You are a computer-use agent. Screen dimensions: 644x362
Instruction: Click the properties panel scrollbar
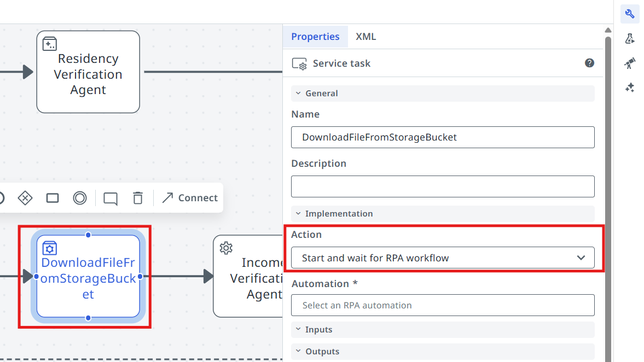pos(608,199)
